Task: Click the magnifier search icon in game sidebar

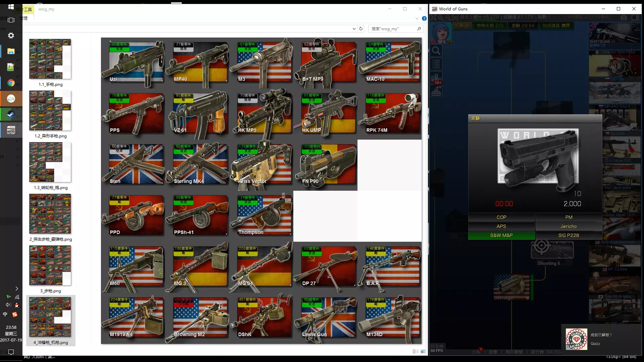Action: click(x=436, y=51)
